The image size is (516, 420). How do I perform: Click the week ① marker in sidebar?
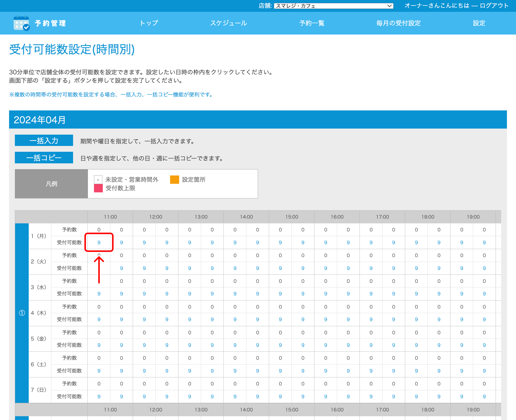[22, 313]
